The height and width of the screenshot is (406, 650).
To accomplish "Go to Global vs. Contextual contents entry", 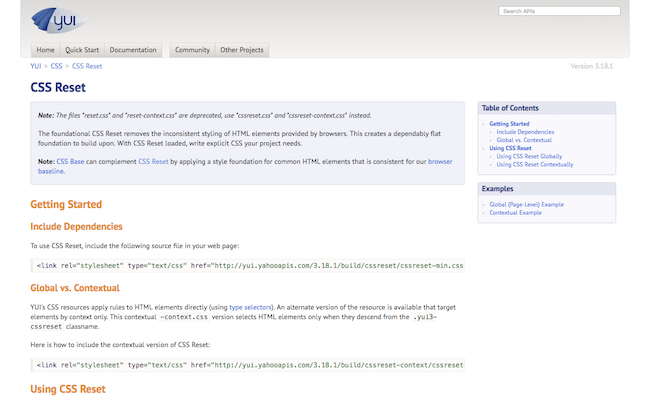I will (525, 140).
